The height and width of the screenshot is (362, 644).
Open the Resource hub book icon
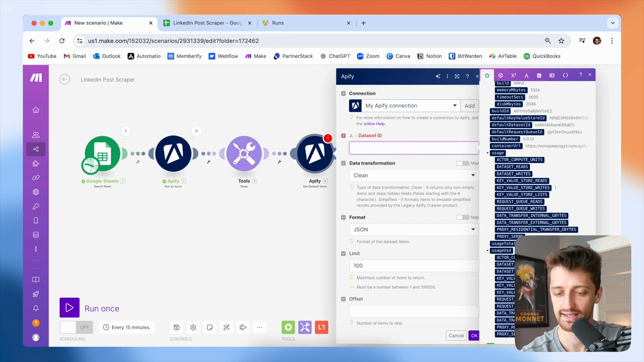pos(36,280)
